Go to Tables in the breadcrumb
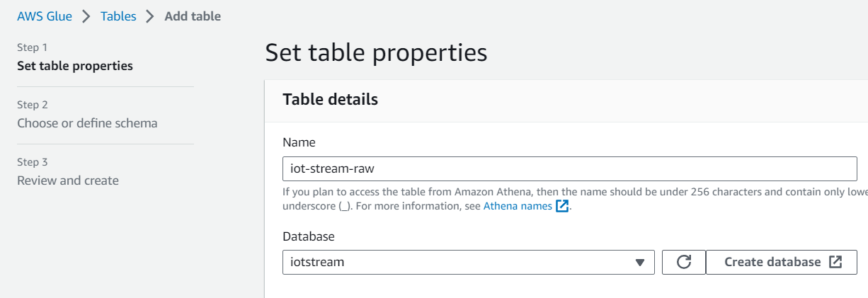This screenshot has height=298, width=868. tap(118, 16)
